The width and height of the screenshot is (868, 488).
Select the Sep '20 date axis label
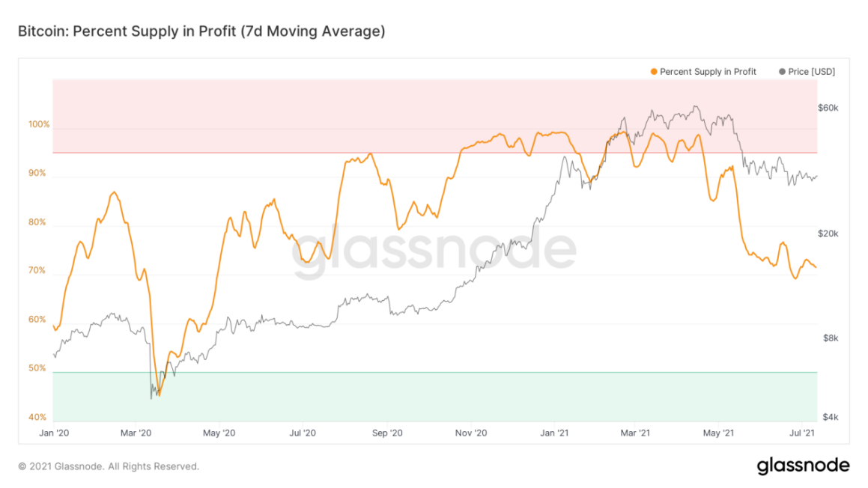coord(388,433)
